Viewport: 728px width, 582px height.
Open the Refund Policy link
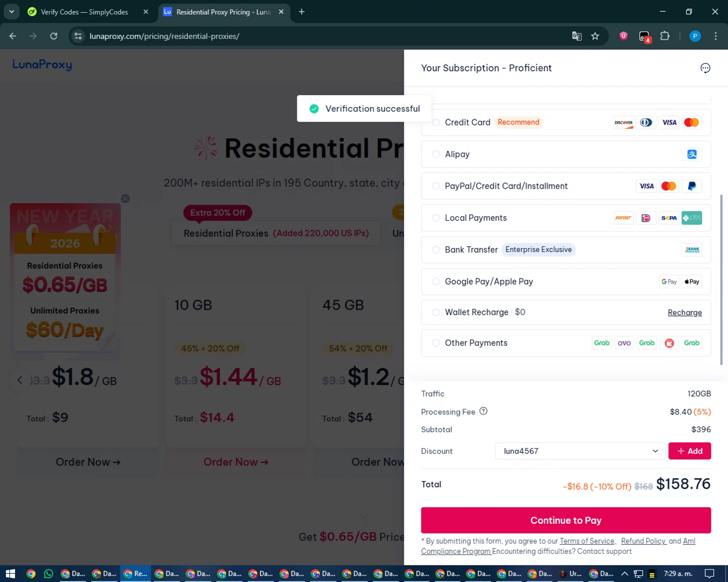(644, 541)
